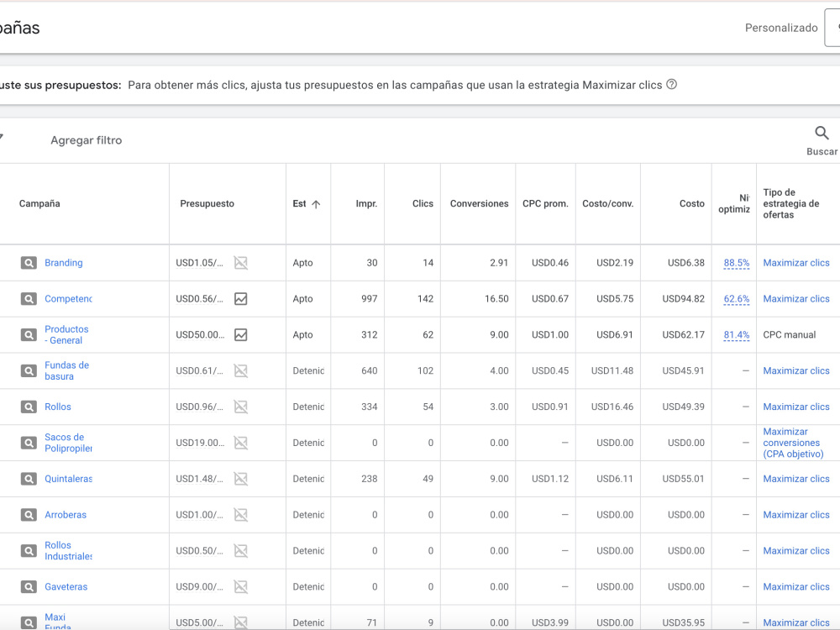The image size is (840, 630).
Task: Sort by the Clics column header
Action: tap(423, 203)
